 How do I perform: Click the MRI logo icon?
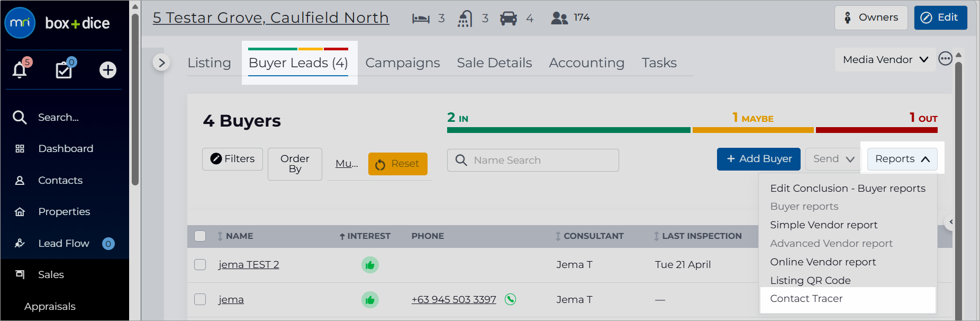coord(20,23)
